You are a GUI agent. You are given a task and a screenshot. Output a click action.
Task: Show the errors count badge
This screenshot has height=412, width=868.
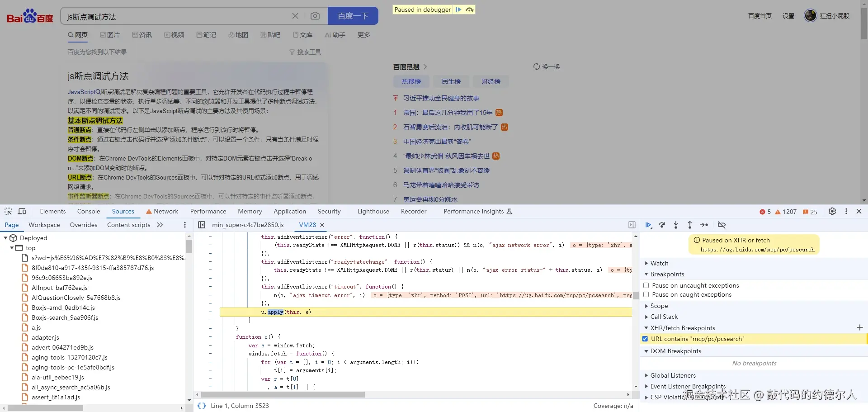pos(765,212)
